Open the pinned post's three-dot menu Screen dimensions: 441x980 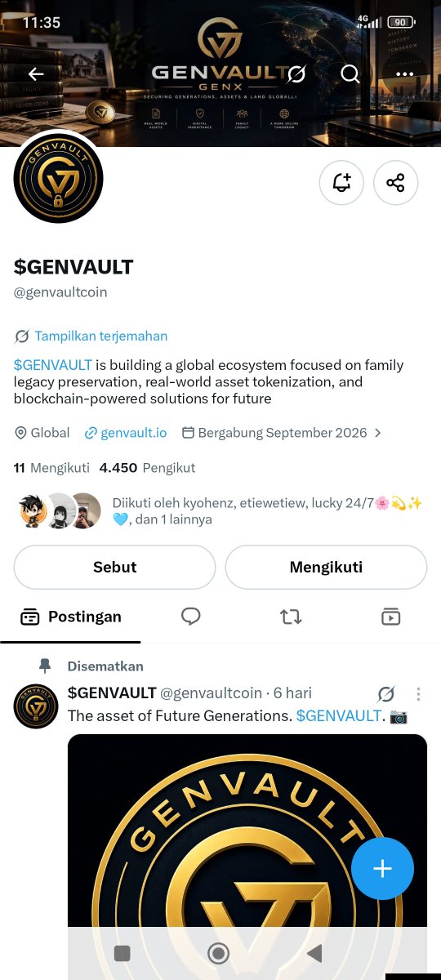pyautogui.click(x=418, y=694)
